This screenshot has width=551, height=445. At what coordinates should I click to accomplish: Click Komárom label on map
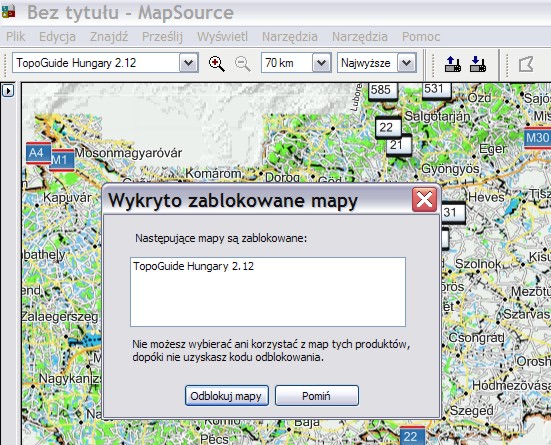[x=213, y=173]
